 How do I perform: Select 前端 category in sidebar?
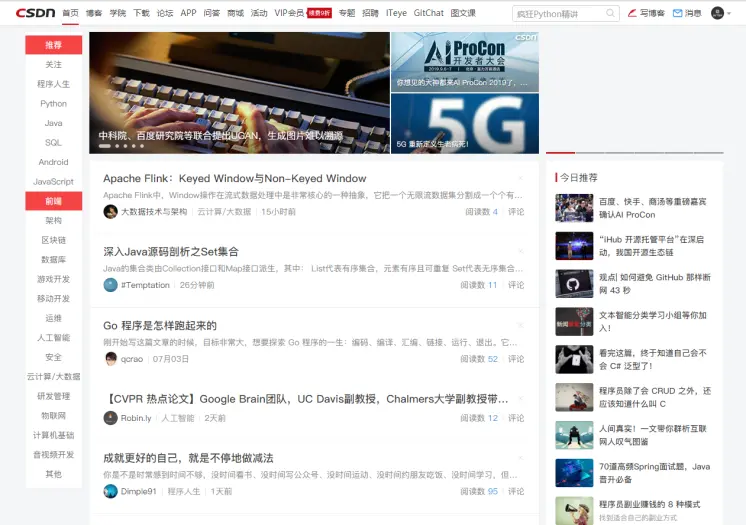coord(54,201)
